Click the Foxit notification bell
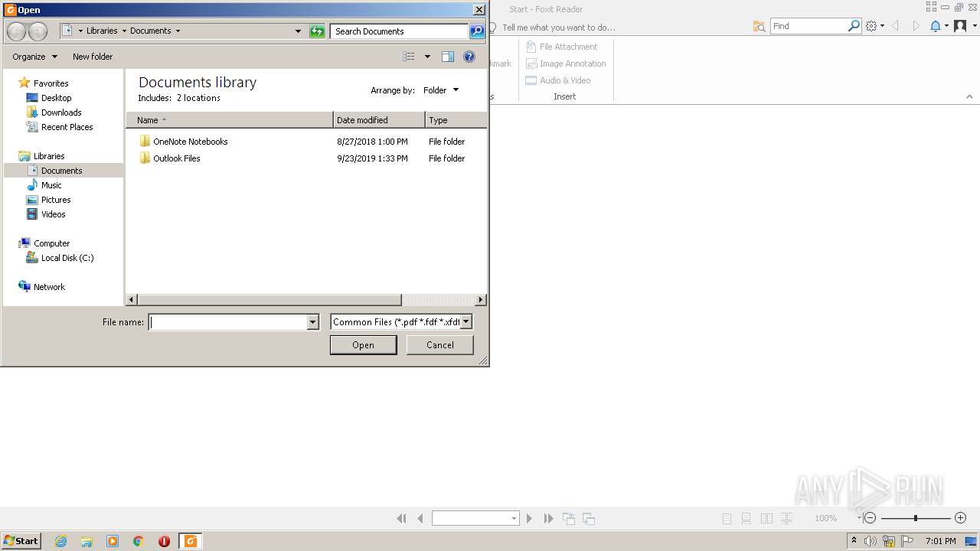This screenshot has width=980, height=551. tap(935, 26)
